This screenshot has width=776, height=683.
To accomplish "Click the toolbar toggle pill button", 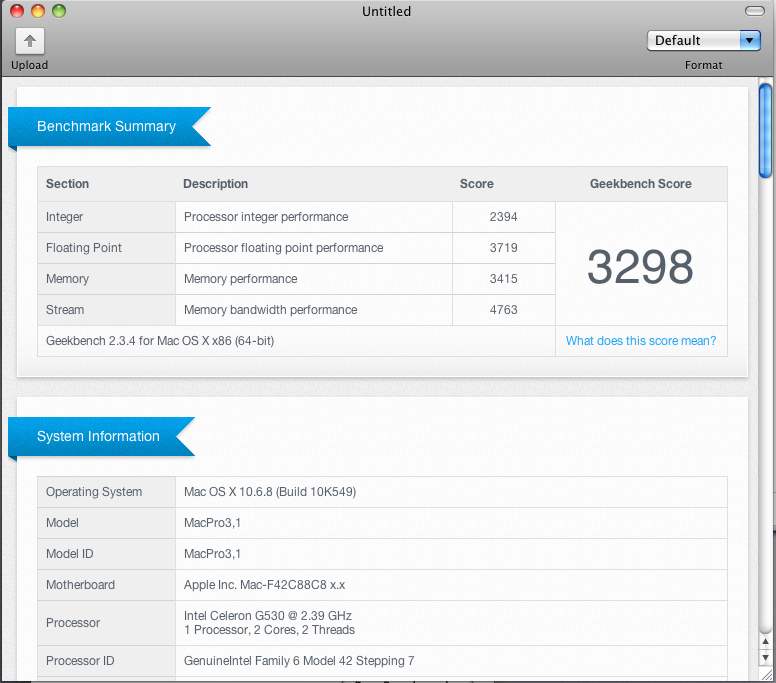I will pyautogui.click(x=754, y=11).
